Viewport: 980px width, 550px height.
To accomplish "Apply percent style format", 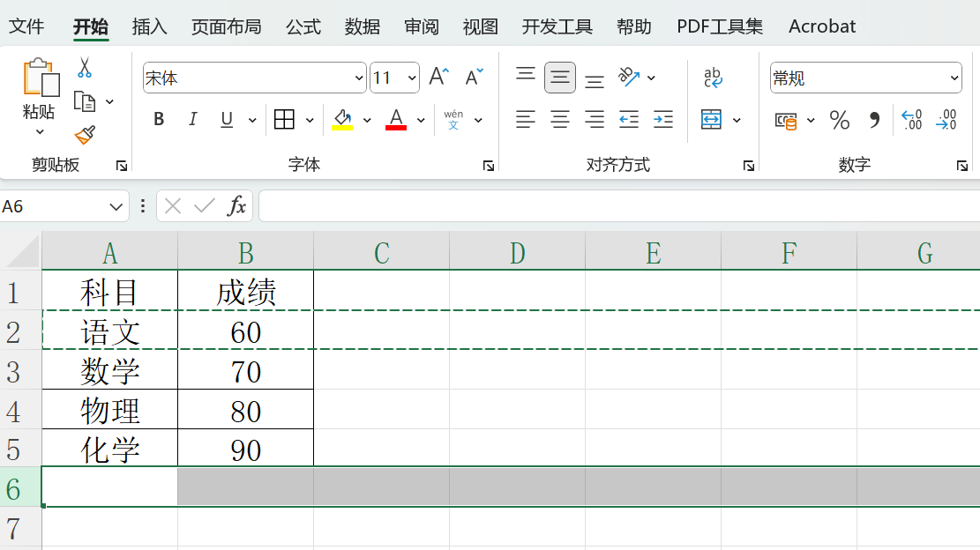I will (840, 120).
